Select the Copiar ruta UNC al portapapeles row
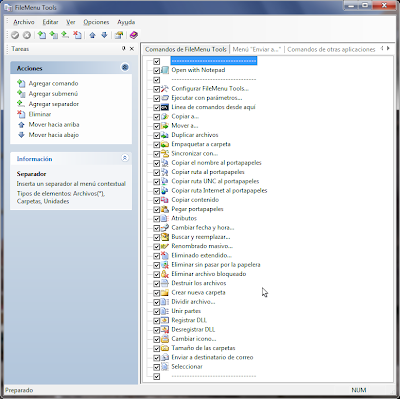400x399 pixels. (215, 181)
